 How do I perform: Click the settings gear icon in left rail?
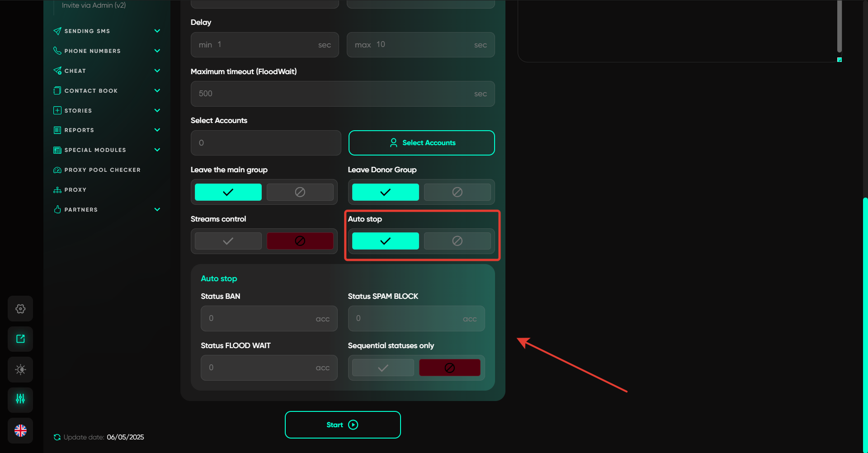[20, 309]
